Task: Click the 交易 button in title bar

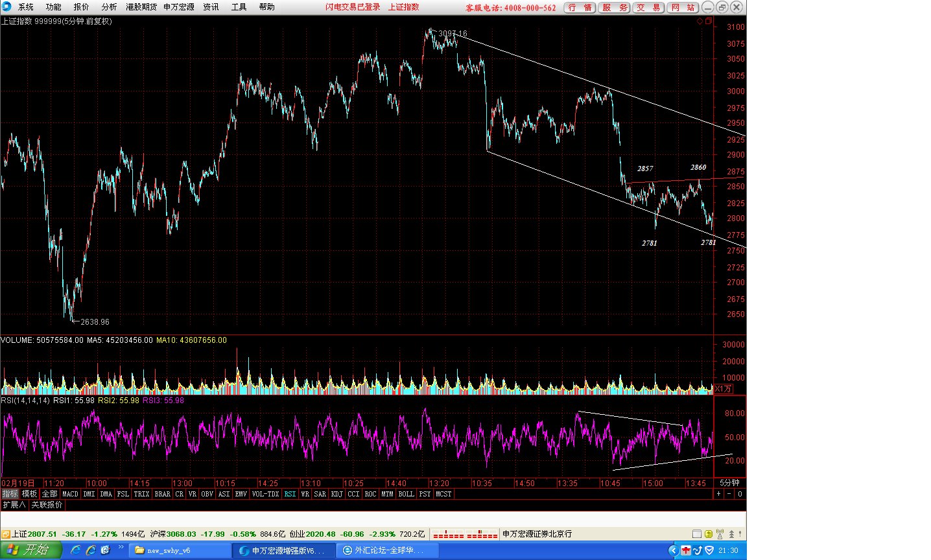Action: pos(649,7)
